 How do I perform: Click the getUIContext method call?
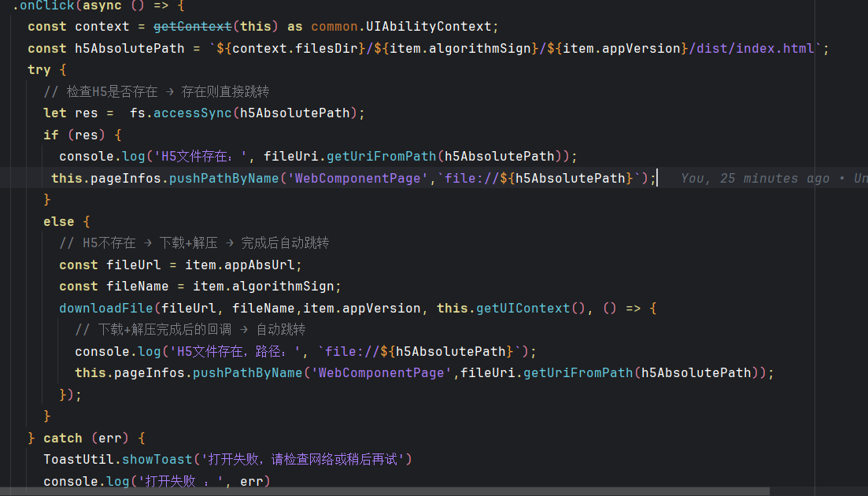pyautogui.click(x=523, y=309)
